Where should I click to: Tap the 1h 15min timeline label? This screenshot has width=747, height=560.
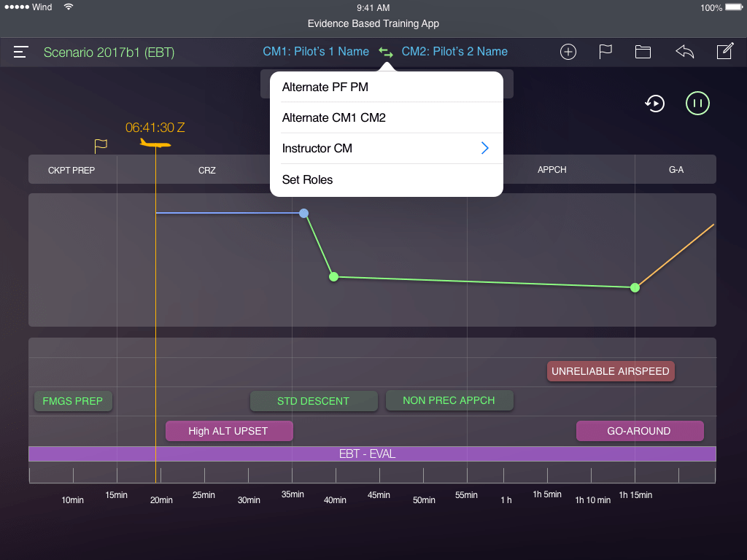point(635,495)
